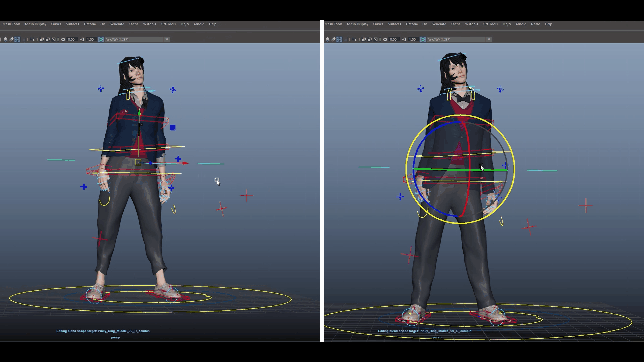This screenshot has width=644, height=362.
Task: Enable X-ray mode in right viewport toolbar
Action: coord(364,39)
